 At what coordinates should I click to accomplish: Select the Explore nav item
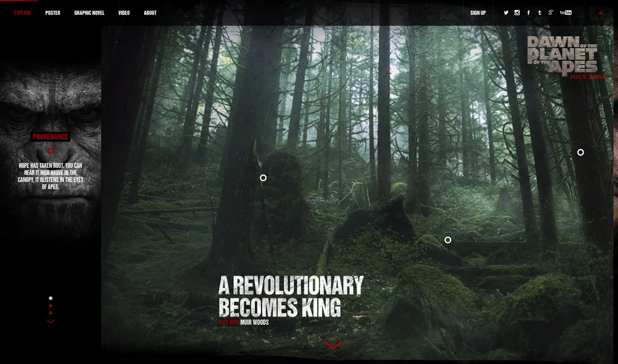tap(23, 13)
